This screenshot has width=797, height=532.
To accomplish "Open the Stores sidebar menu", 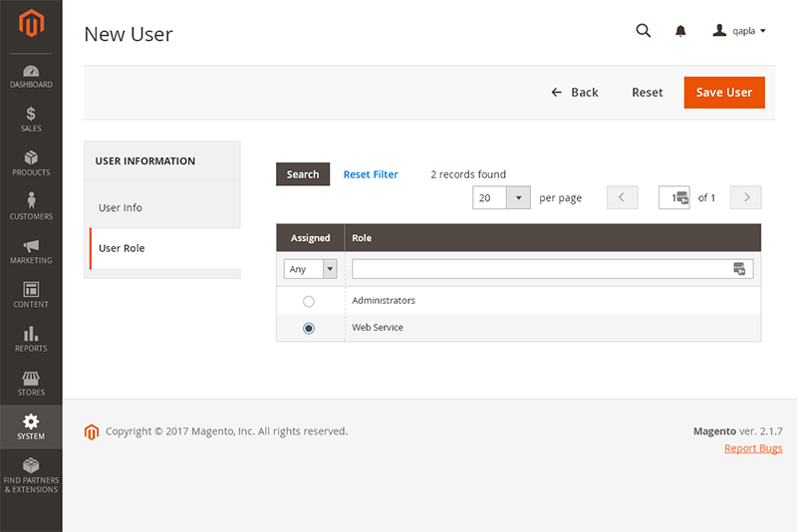I will coord(31,383).
